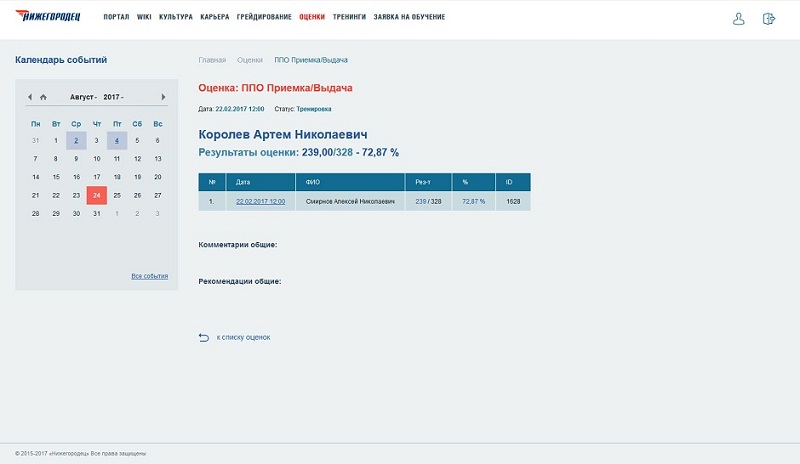
Task: Go to previous month in calendar
Action: (31, 97)
